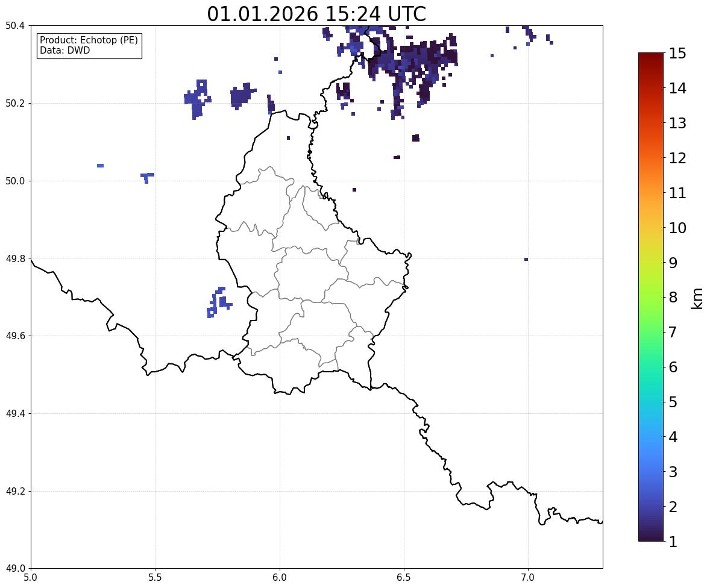The image size is (710, 588).
Task: Click the latitude axis label 50.4
Action: point(14,26)
